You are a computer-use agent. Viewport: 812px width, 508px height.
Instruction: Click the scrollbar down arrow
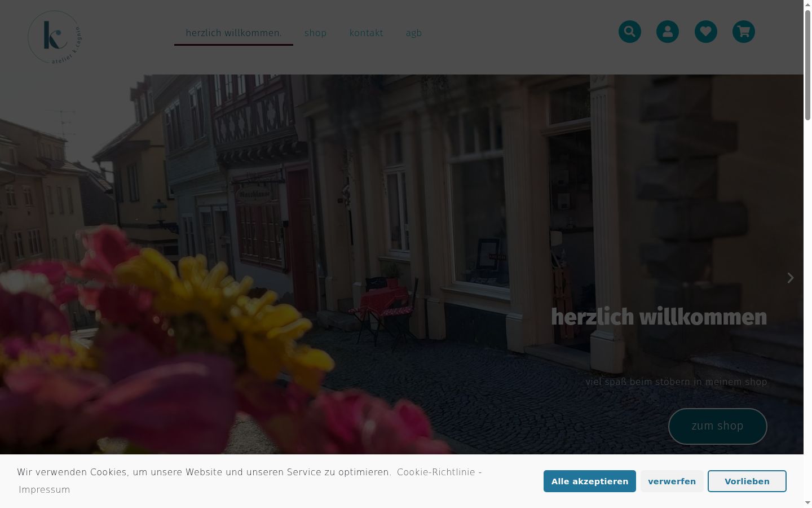(x=807, y=503)
